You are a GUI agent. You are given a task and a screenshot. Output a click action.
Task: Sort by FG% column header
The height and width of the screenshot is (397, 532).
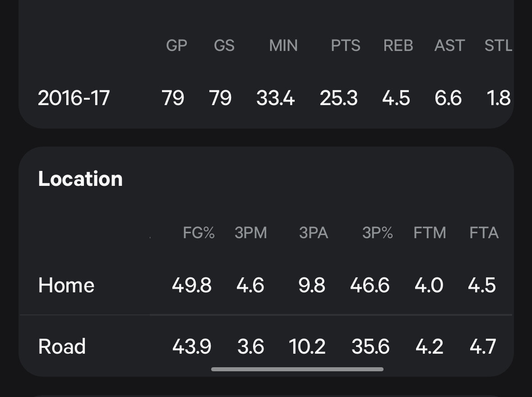point(199,233)
